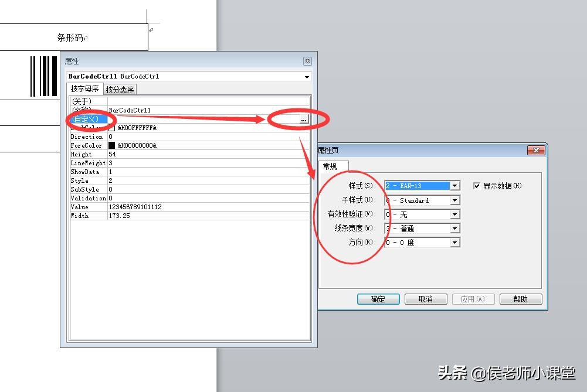Click the Height value 54

[208, 155]
